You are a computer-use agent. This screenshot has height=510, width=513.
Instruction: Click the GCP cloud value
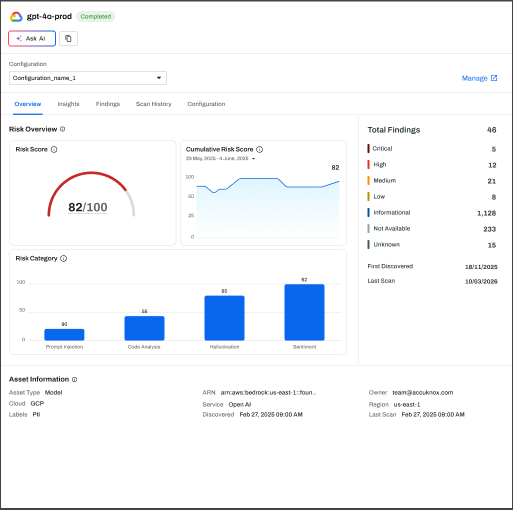click(x=37, y=404)
